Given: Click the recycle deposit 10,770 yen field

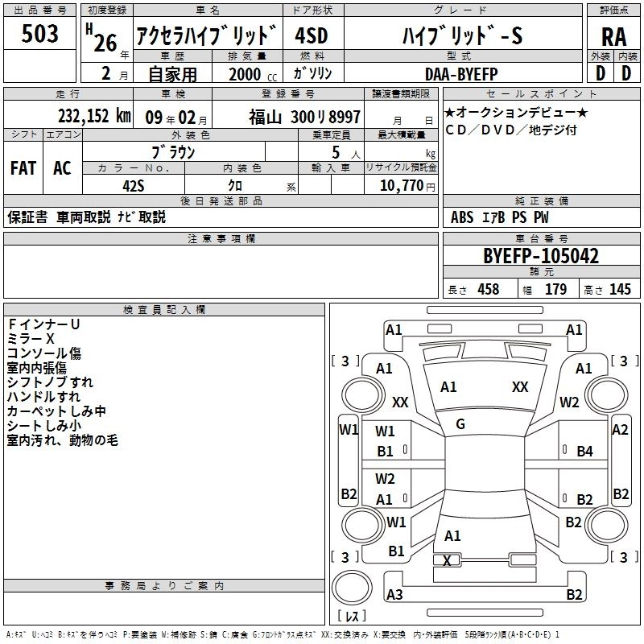Looking at the screenshot, I should [x=401, y=186].
